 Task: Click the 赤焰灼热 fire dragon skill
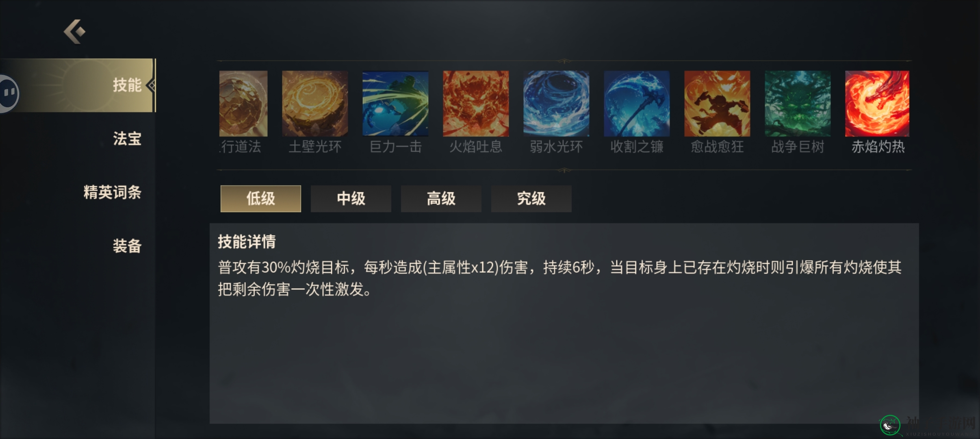pyautogui.click(x=877, y=104)
